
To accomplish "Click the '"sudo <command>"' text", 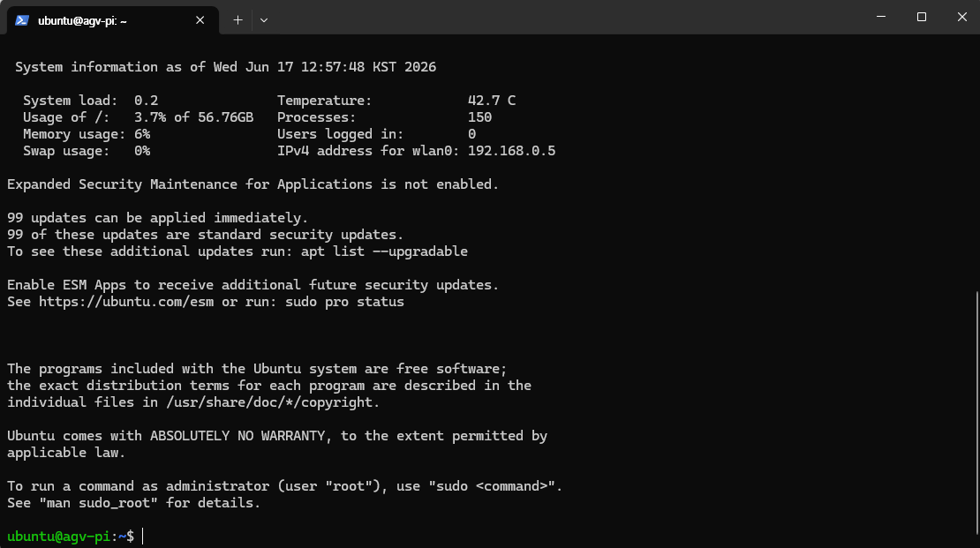I will pyautogui.click(x=492, y=486).
